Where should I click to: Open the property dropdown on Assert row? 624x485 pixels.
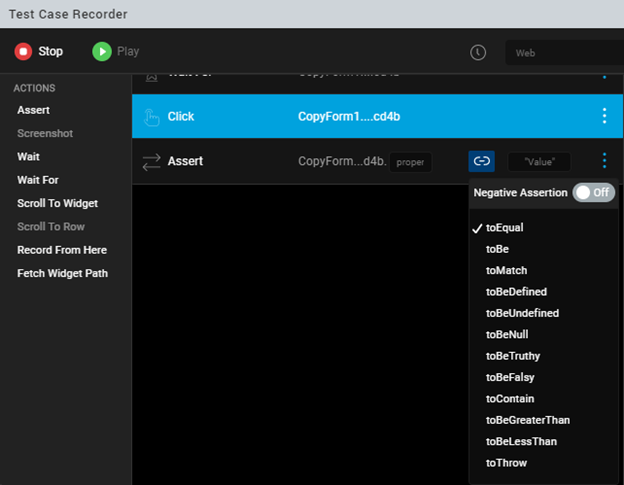coord(410,162)
